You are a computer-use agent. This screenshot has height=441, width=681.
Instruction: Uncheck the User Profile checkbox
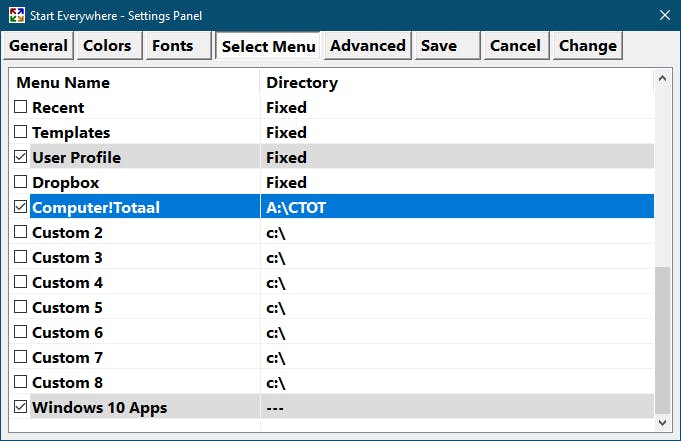click(x=21, y=157)
